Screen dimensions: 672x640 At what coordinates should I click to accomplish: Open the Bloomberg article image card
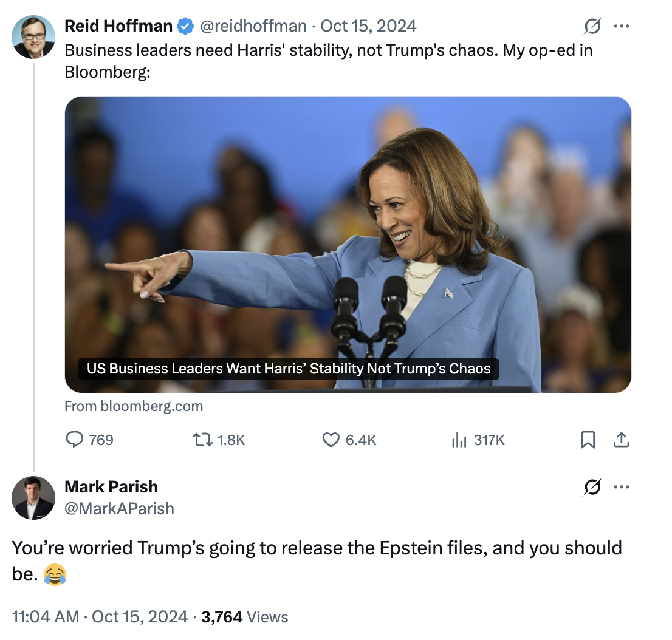point(348,244)
